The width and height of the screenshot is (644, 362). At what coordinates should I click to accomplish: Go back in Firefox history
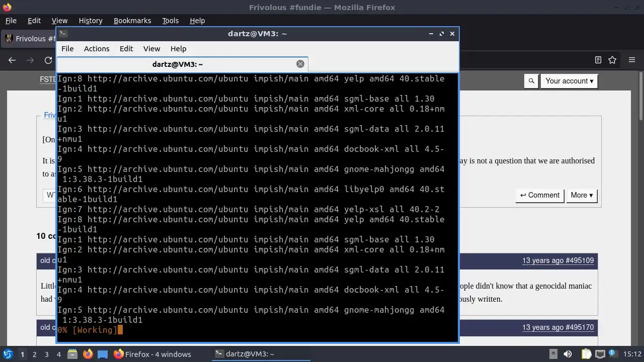[x=12, y=60]
